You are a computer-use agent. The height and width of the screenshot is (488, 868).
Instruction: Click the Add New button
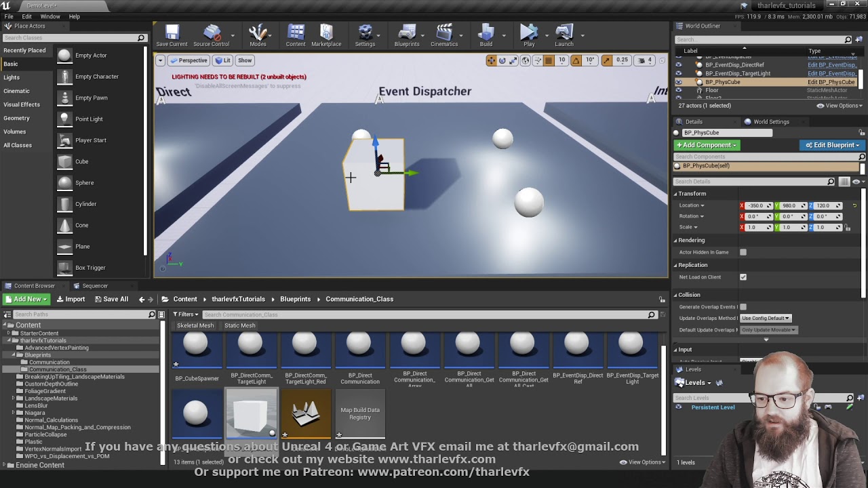pos(25,299)
